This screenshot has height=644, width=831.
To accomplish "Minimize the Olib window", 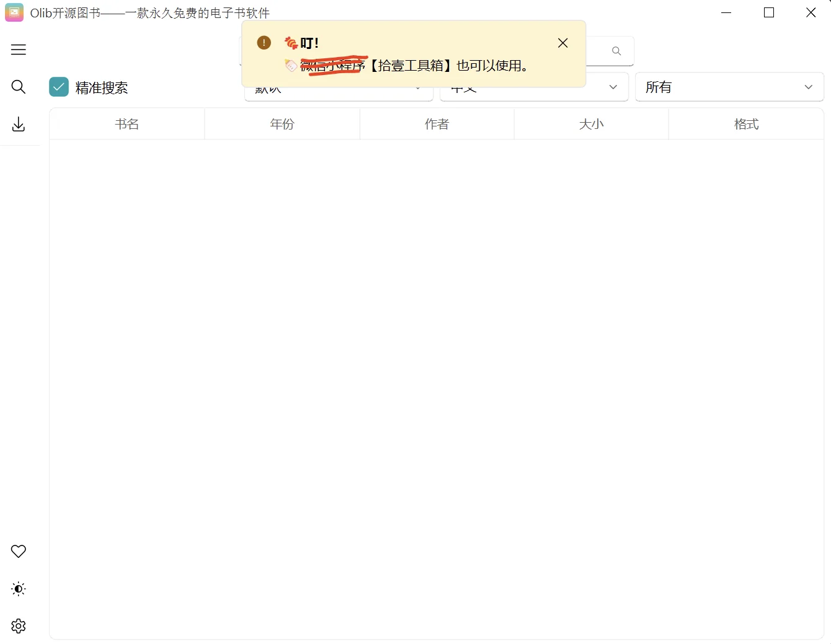I will pos(727,12).
